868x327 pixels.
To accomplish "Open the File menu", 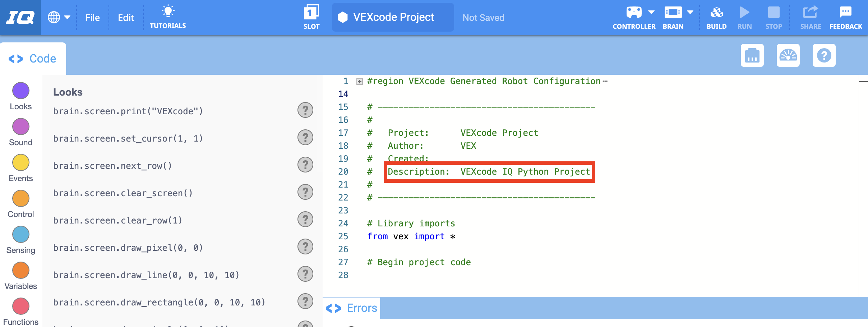I will [x=92, y=17].
